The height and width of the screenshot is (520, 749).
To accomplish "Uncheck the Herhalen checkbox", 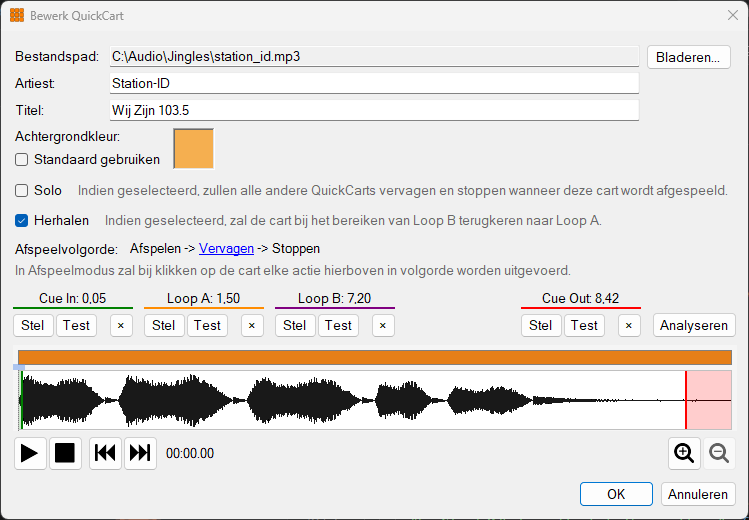I will 21,221.
